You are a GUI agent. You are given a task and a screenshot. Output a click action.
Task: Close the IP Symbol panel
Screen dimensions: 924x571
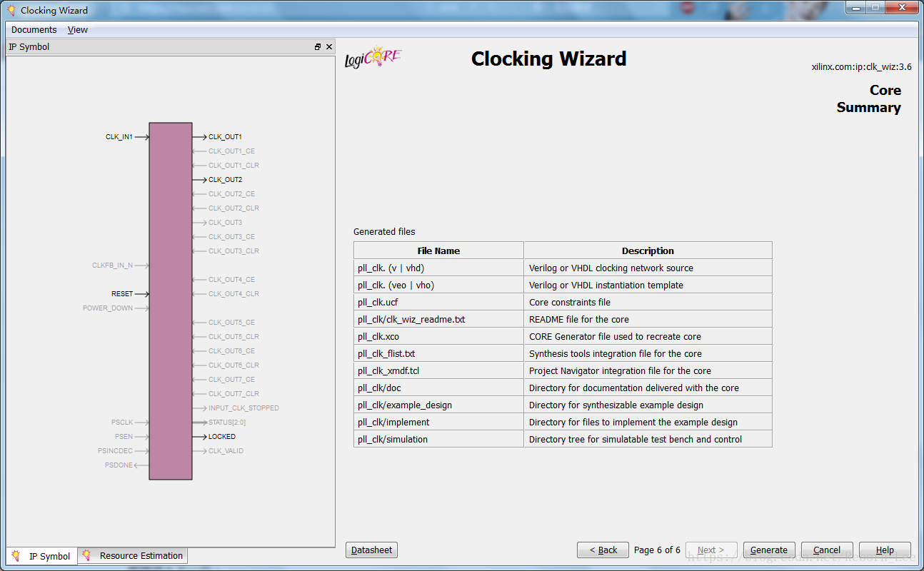(x=329, y=46)
